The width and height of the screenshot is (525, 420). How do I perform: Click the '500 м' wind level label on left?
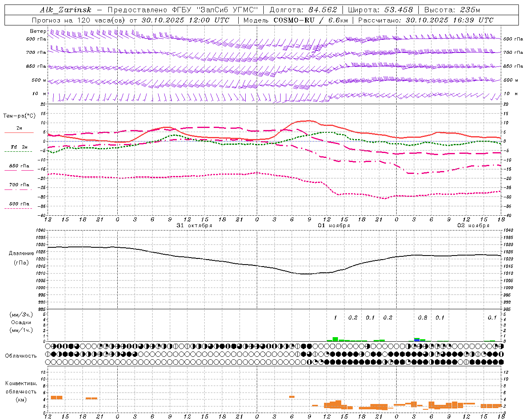(39, 80)
